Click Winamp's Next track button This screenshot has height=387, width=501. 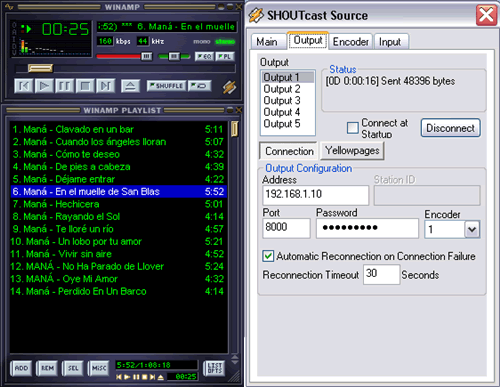[105, 86]
